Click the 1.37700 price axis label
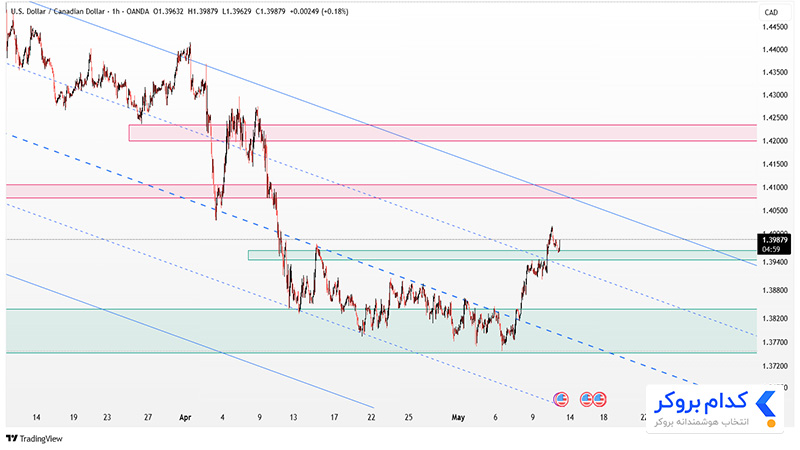This screenshot has width=800, height=450. [774, 342]
